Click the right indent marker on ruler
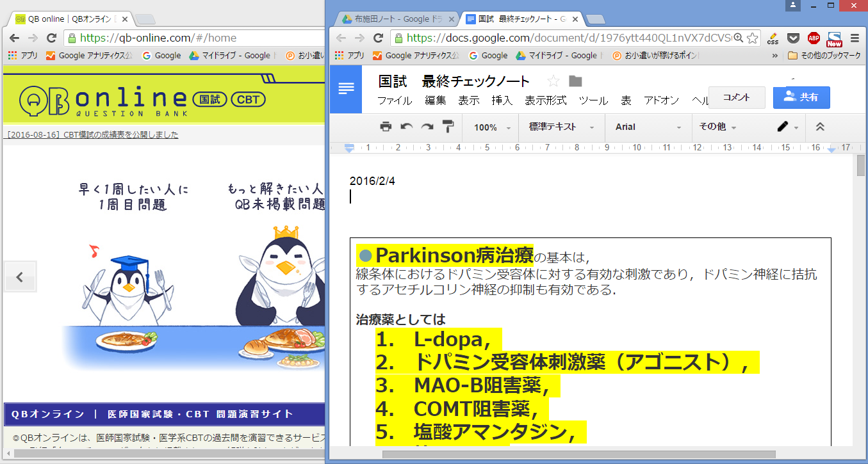This screenshot has width=868, height=464. pos(831,149)
